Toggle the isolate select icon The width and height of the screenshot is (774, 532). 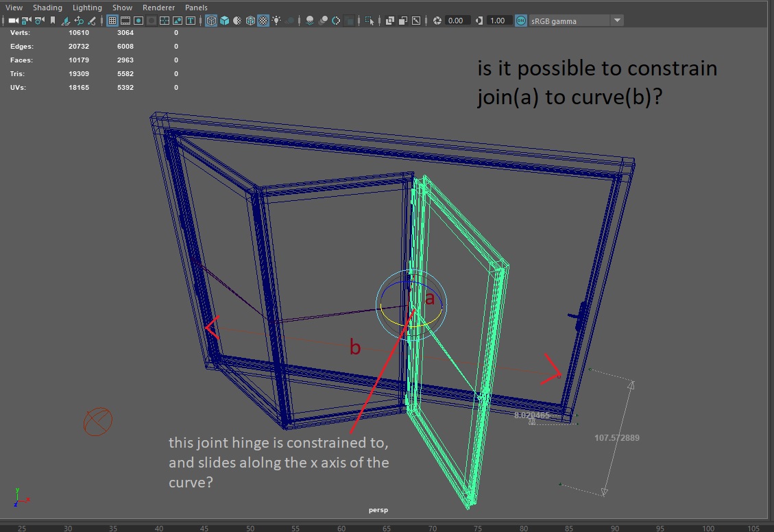coord(370,21)
